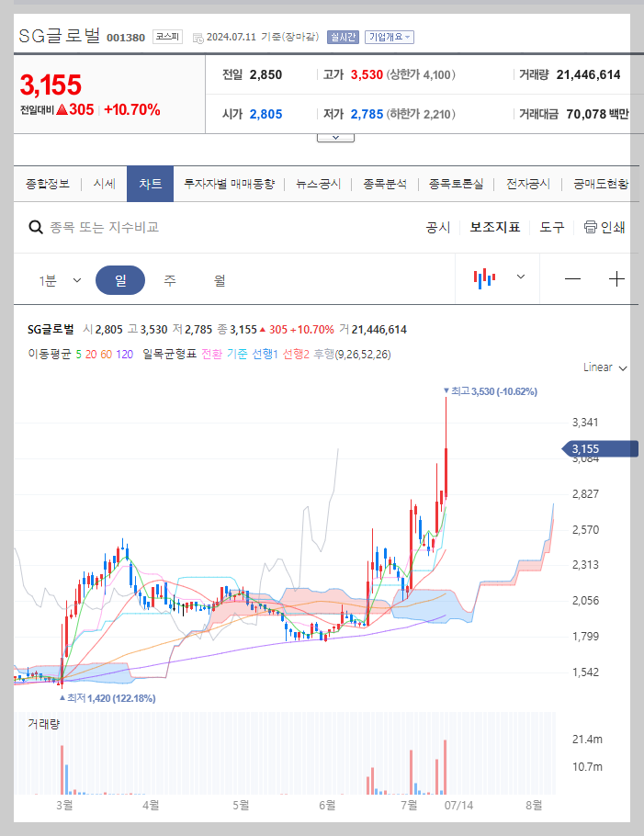Screen dimensions: 644x836
Task: Click the 공시 button
Action: pos(438,228)
